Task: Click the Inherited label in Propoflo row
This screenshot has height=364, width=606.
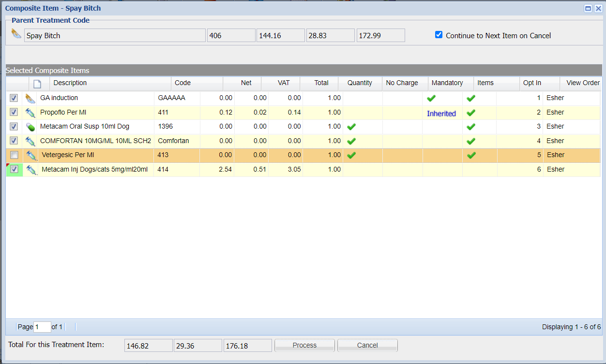Action: tap(441, 114)
